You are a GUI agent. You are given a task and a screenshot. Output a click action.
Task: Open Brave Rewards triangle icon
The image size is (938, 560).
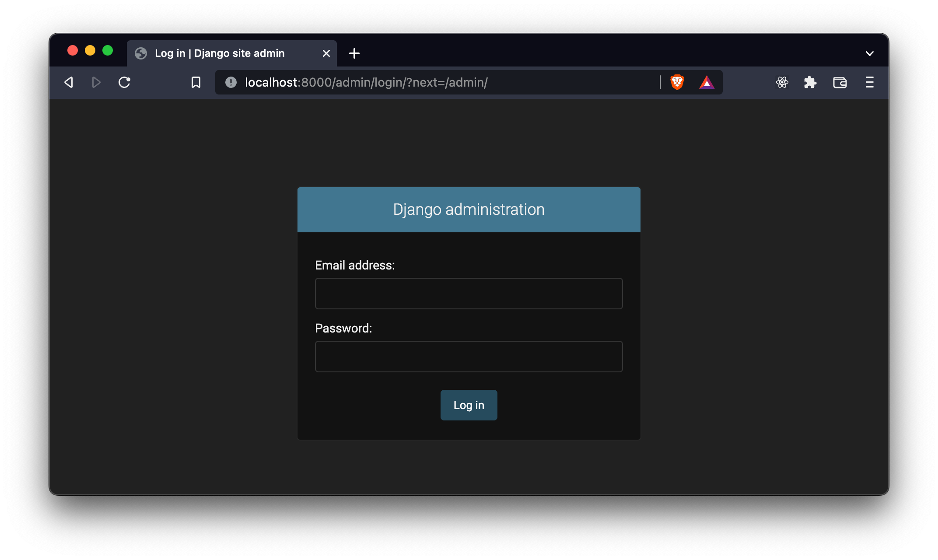[707, 82]
